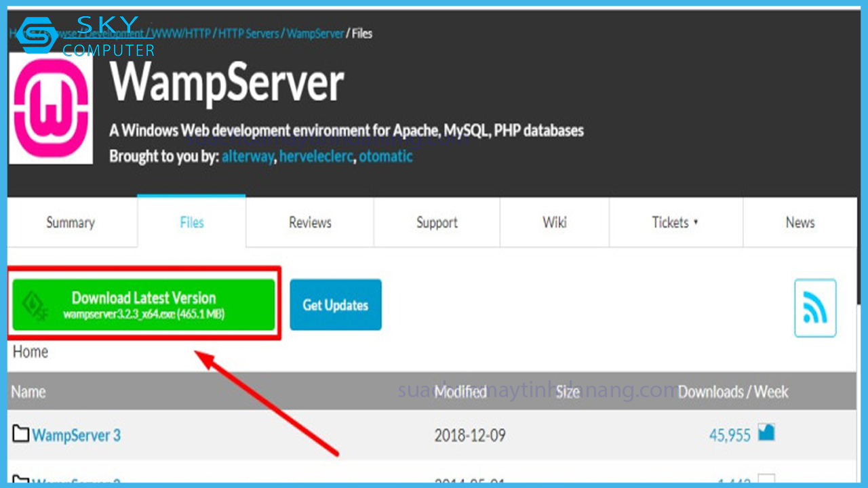The image size is (868, 488).
Task: Open the RSS feed icon
Action: 815,308
